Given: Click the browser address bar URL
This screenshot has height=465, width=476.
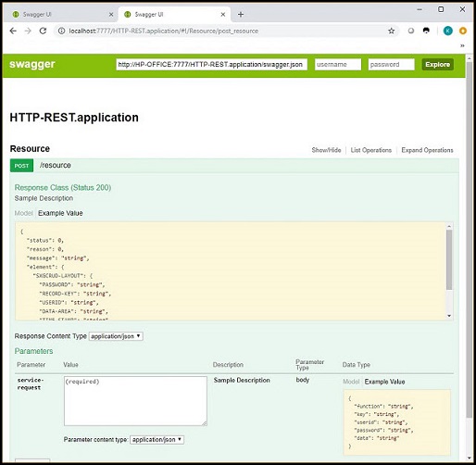Looking at the screenshot, I should [164, 31].
